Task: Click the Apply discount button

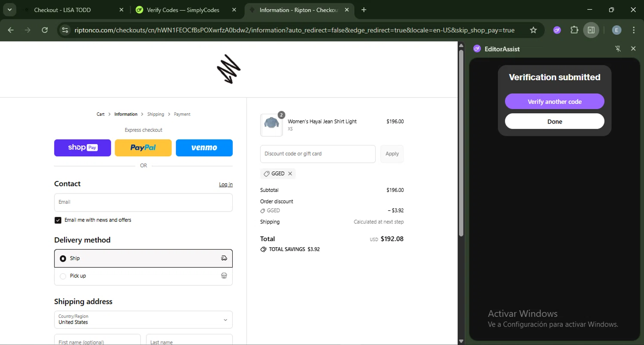Action: 392,154
